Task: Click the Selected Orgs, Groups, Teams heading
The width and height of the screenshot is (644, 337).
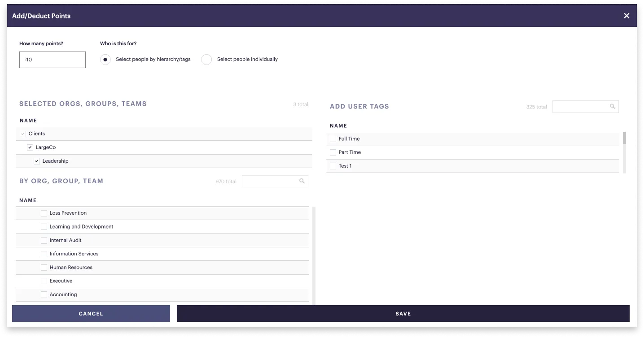Action: click(x=83, y=104)
